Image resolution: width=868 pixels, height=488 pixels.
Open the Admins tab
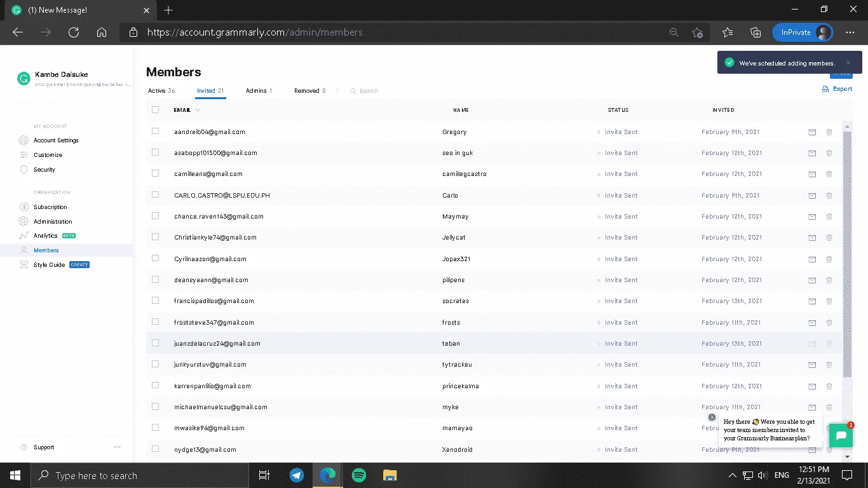(x=259, y=91)
